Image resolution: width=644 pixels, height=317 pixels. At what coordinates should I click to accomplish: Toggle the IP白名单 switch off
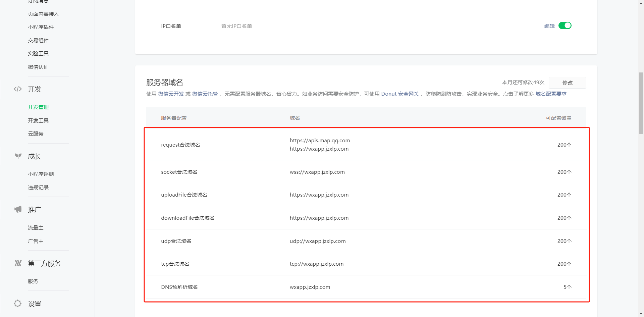pyautogui.click(x=565, y=26)
